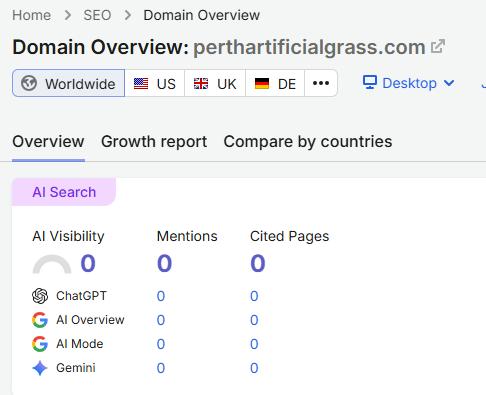Open AI Mode cited pages count
Viewport: 486px width, 395px height.
pos(254,344)
